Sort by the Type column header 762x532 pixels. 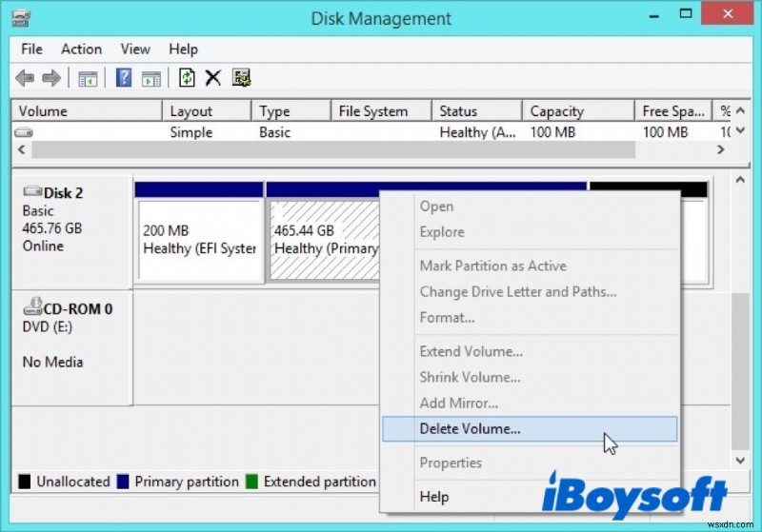pos(291,111)
